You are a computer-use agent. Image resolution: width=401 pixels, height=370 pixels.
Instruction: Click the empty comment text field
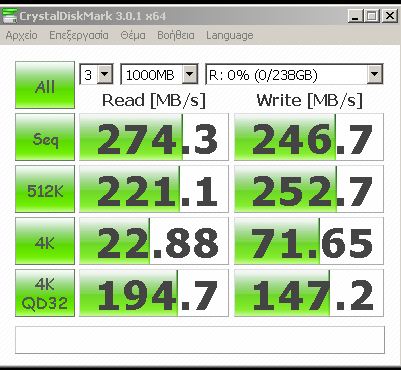click(x=200, y=340)
